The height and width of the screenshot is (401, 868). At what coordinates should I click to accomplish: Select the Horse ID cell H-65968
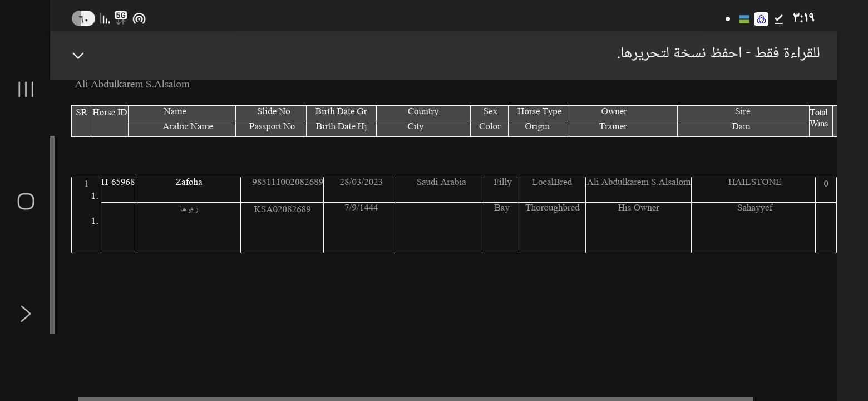[x=118, y=183]
